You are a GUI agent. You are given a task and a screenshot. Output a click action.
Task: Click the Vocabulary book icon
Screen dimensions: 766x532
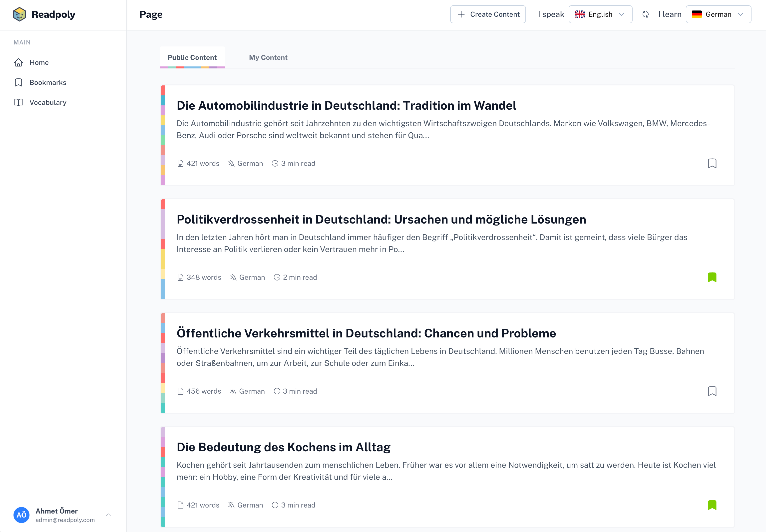pyautogui.click(x=19, y=103)
